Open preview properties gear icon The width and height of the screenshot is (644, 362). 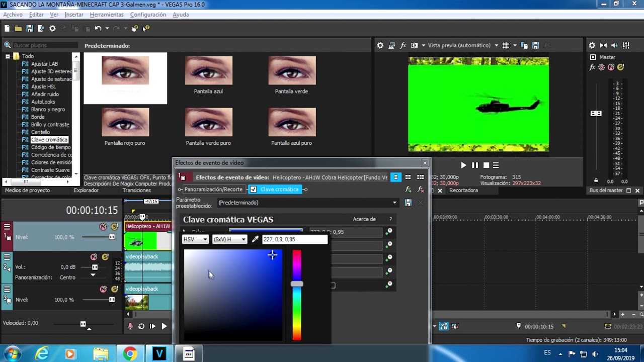(380, 45)
